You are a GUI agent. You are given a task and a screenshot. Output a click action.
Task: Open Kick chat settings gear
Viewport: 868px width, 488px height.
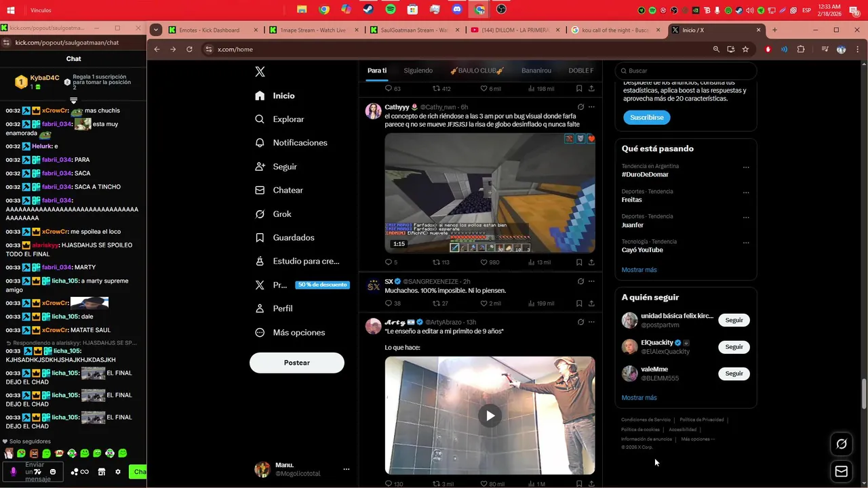118,472
